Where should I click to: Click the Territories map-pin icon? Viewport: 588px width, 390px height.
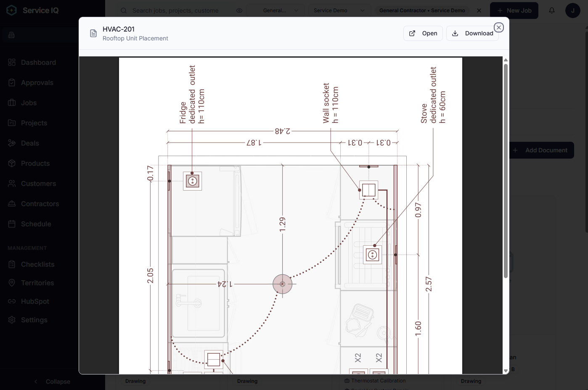12,283
